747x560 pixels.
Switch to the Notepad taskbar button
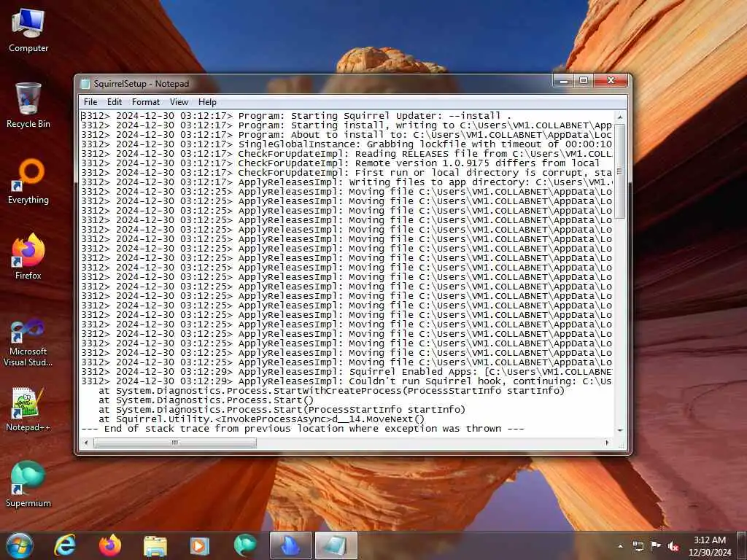(x=336, y=545)
